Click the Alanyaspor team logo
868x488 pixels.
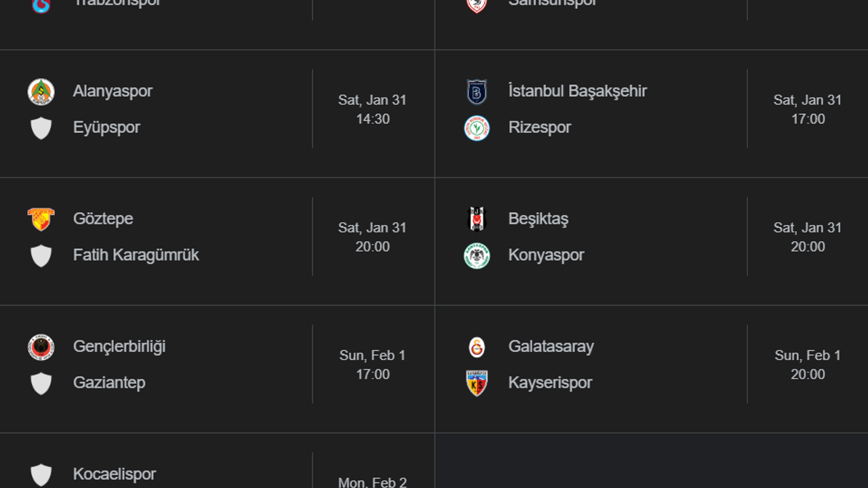(41, 91)
